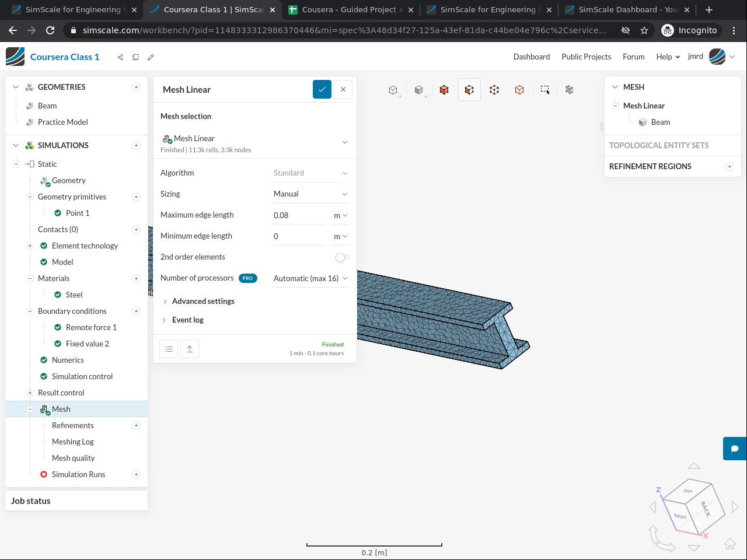Open the chat support bubble
The image size is (747, 560).
[x=735, y=449]
